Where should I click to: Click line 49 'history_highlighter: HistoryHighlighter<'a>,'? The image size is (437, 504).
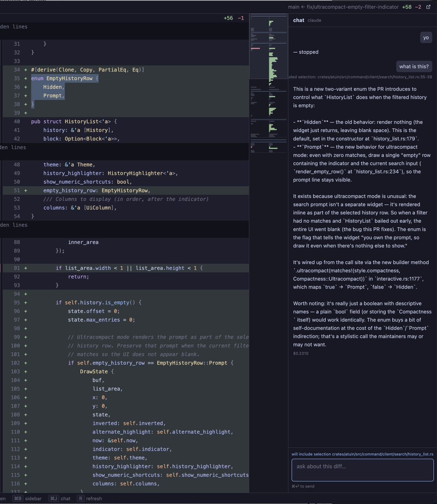(x=111, y=173)
